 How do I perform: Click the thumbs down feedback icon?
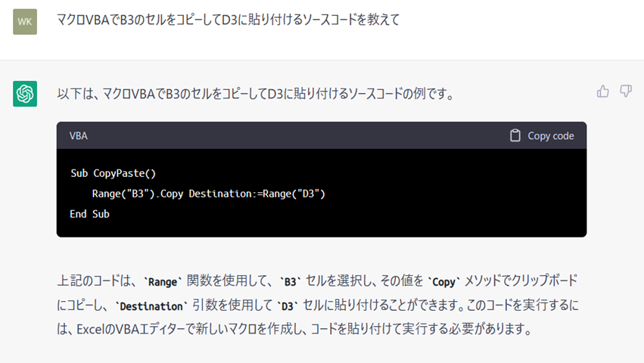click(x=626, y=92)
